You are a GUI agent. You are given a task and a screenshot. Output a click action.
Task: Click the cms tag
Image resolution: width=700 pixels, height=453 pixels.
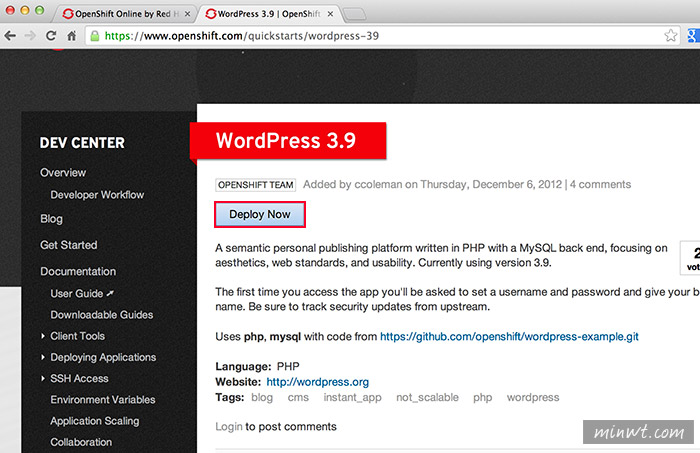coord(298,397)
